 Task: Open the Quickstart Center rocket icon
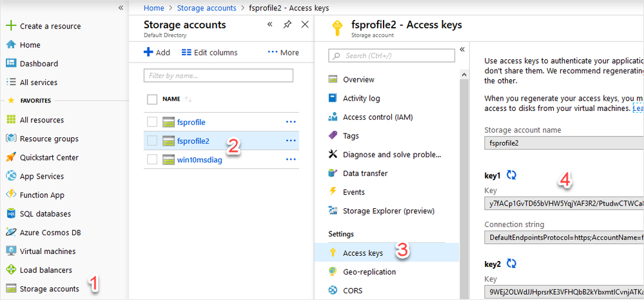coord(10,157)
